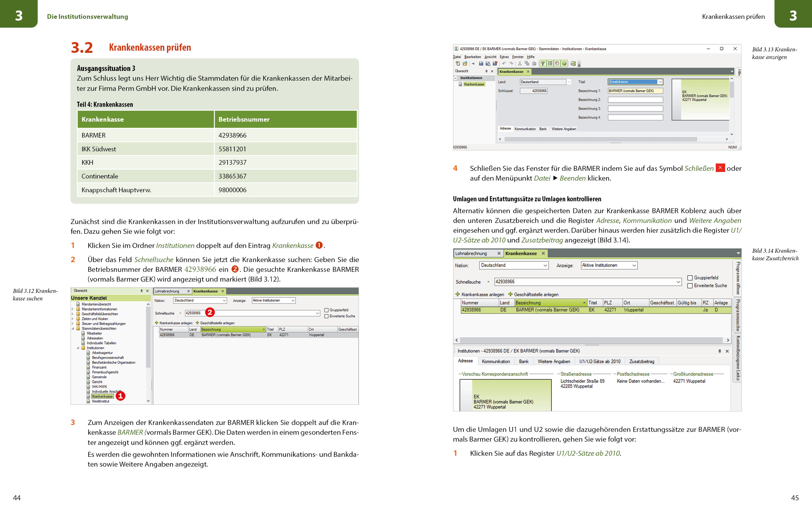Check Gruppierfeld box in Bild 3.12
The height and width of the screenshot is (513, 812).
tap(326, 310)
